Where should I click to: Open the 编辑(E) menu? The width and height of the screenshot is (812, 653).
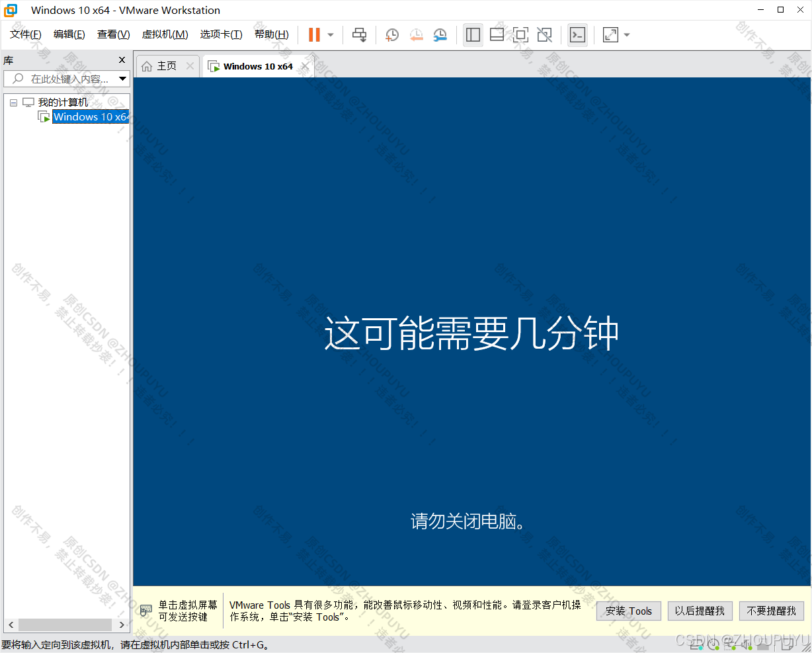tap(69, 34)
